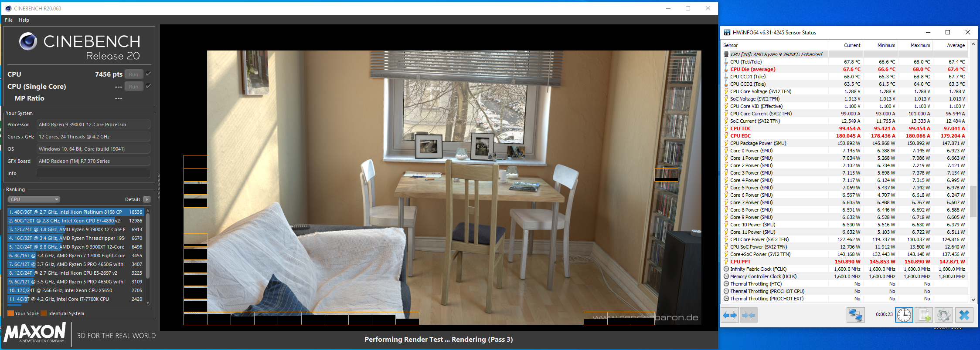
Task: Click the Run button for CPU test
Action: pos(134,74)
